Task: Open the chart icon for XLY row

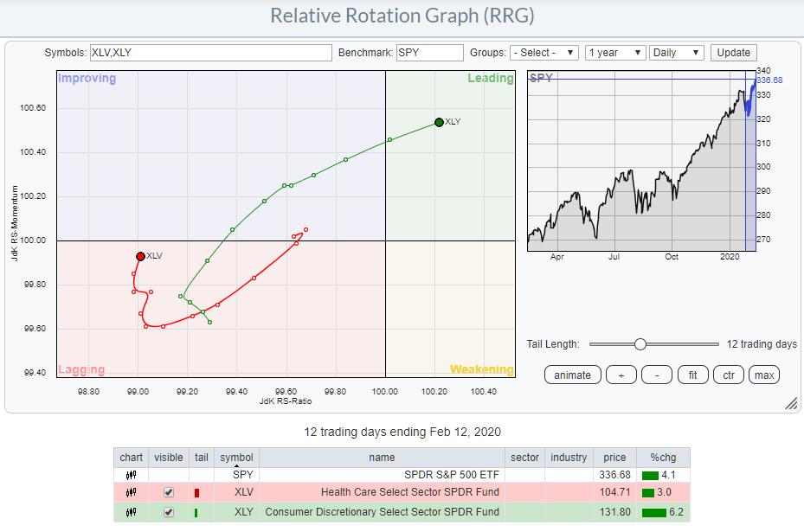Action: click(131, 511)
